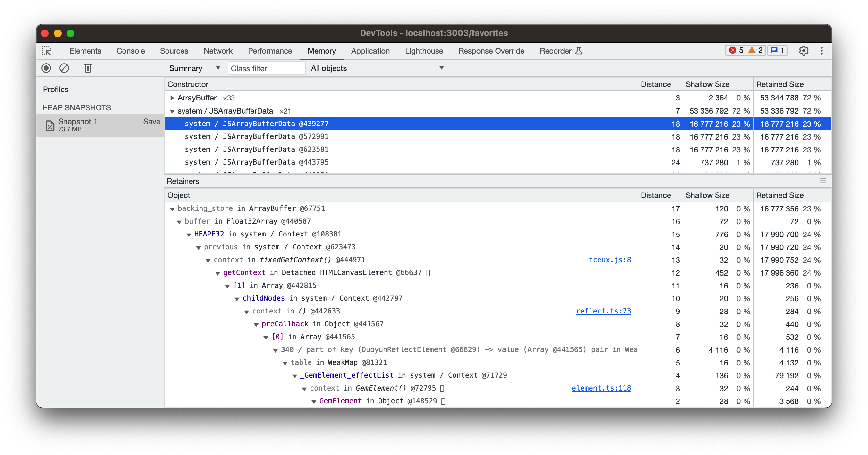868x455 pixels.
Task: Click element icon next to HTMLCanvasElement @66637
Action: point(428,273)
